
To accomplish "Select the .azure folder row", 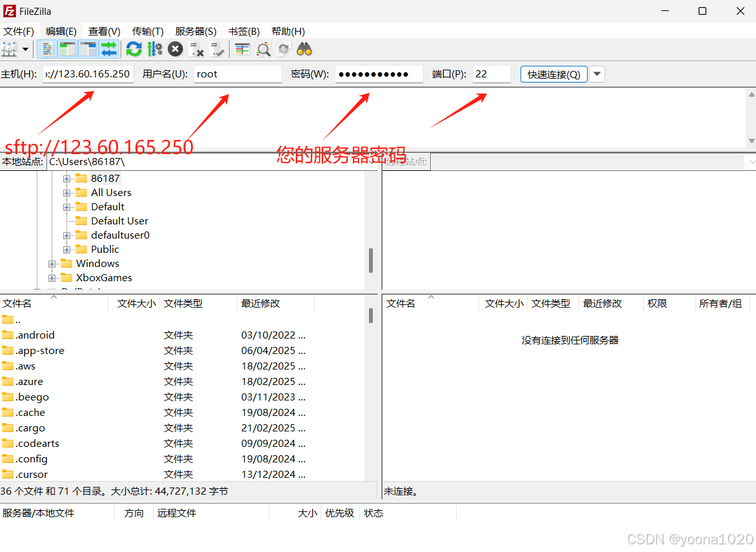I will pos(183,381).
